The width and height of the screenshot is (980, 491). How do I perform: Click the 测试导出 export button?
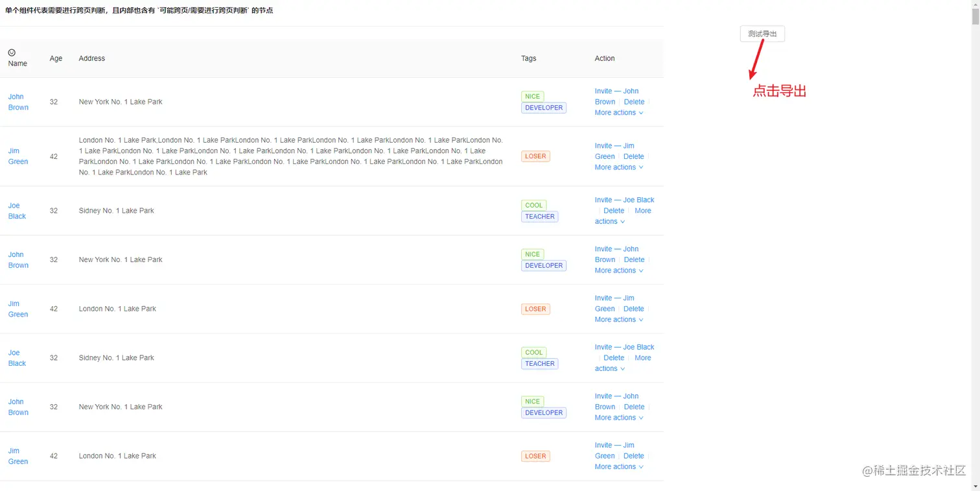[x=762, y=34]
